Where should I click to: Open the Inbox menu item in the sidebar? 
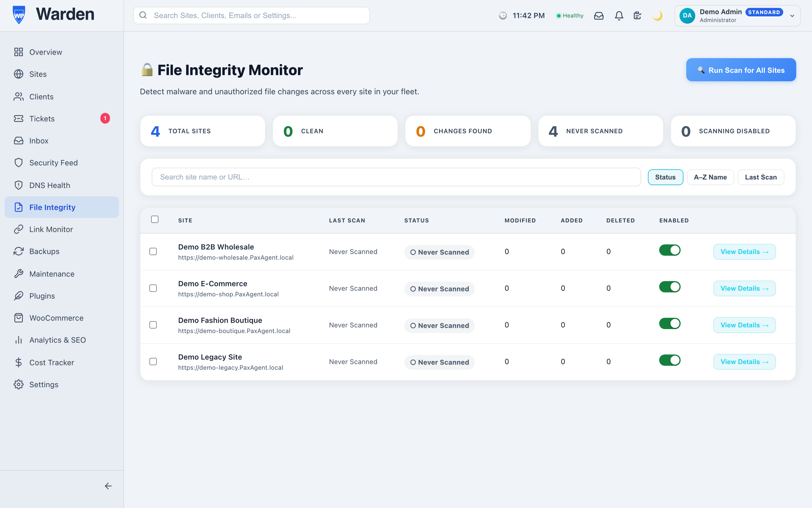(x=62, y=141)
